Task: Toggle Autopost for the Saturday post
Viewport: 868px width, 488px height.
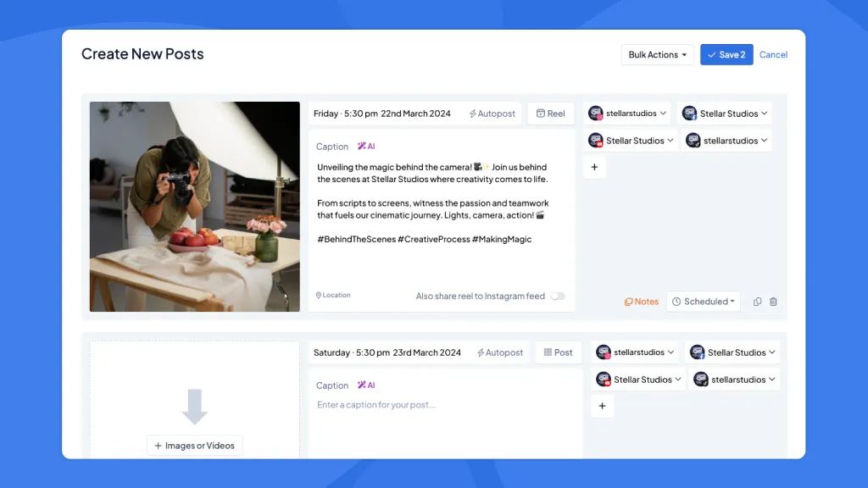Action: tap(500, 352)
